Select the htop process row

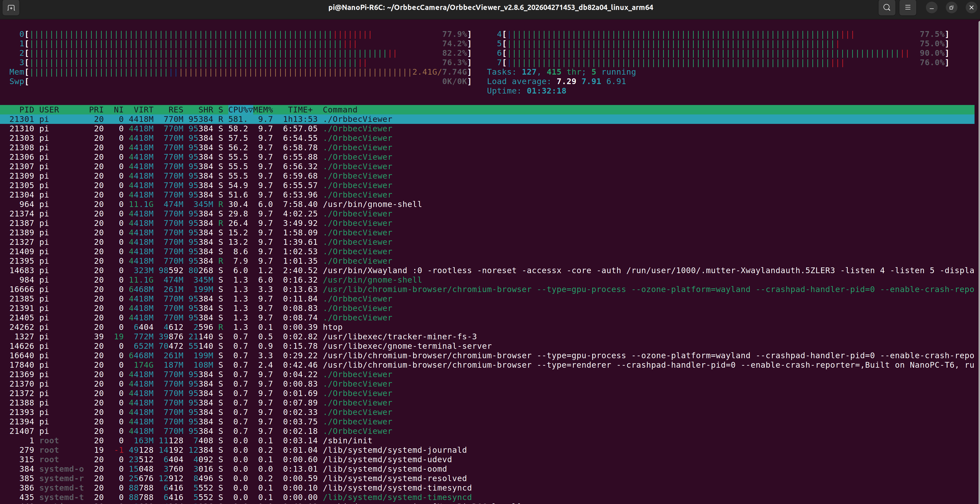[487, 327]
